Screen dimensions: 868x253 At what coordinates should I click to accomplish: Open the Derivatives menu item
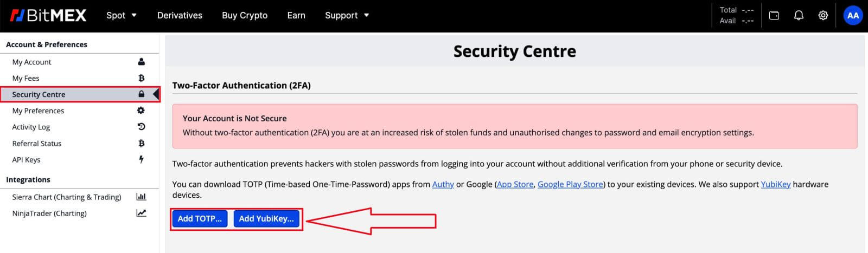point(180,16)
